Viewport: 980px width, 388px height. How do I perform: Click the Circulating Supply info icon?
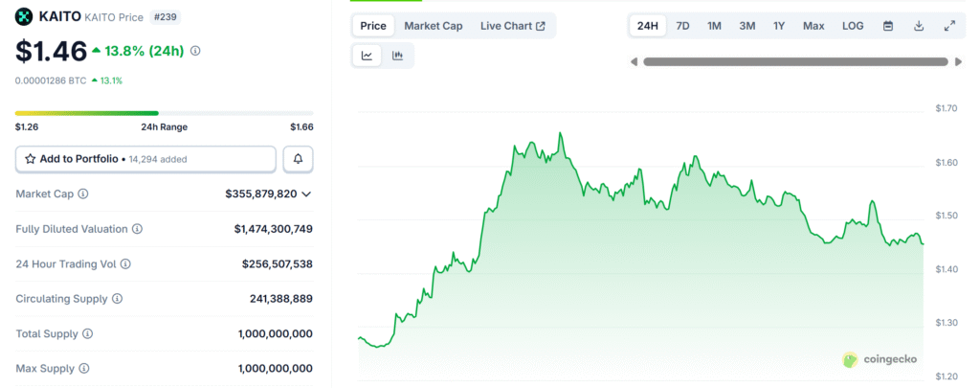coord(118,299)
